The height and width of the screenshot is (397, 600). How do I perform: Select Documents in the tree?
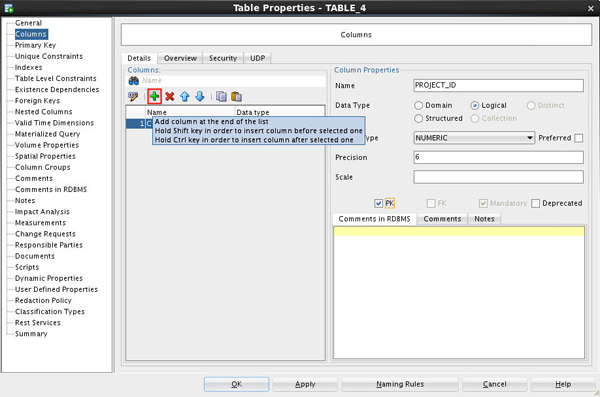[34, 256]
